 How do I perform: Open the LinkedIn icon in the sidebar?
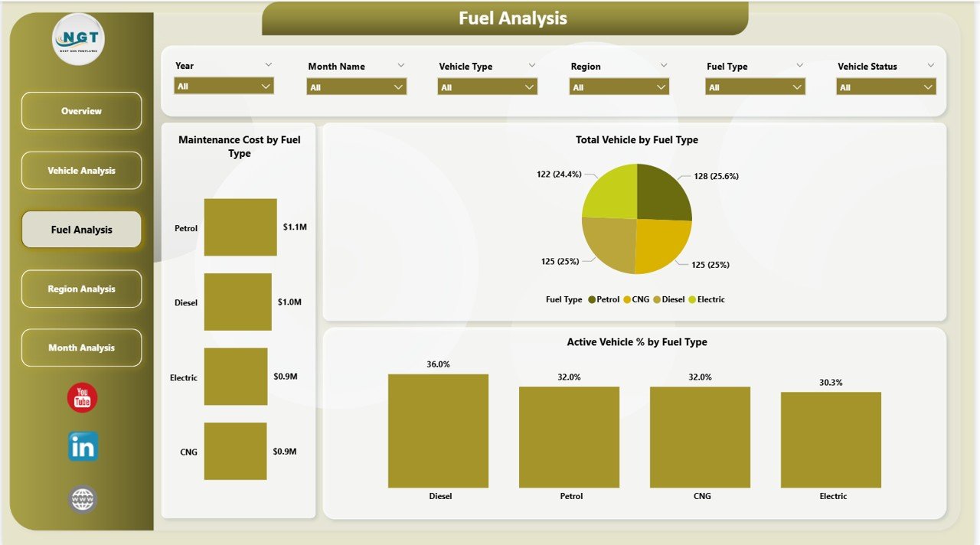click(81, 447)
